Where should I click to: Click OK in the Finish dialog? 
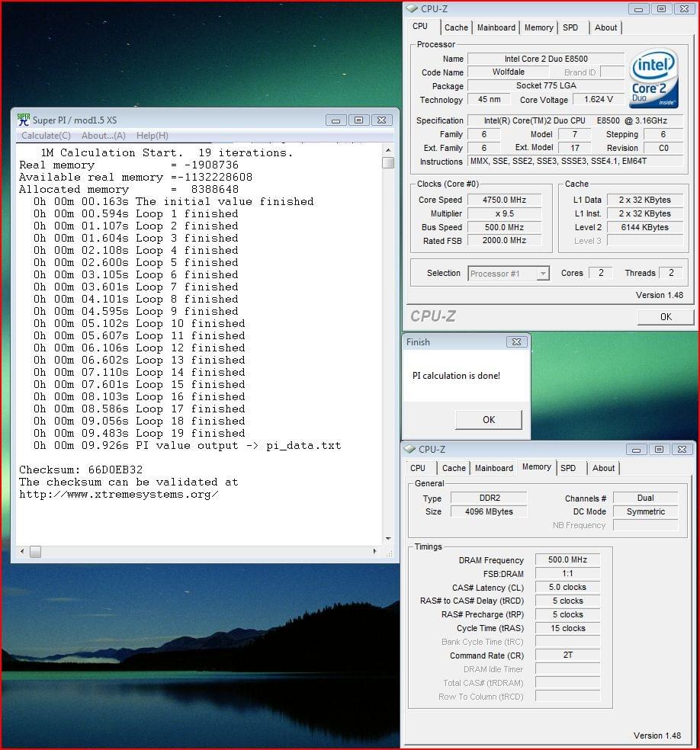coord(489,419)
